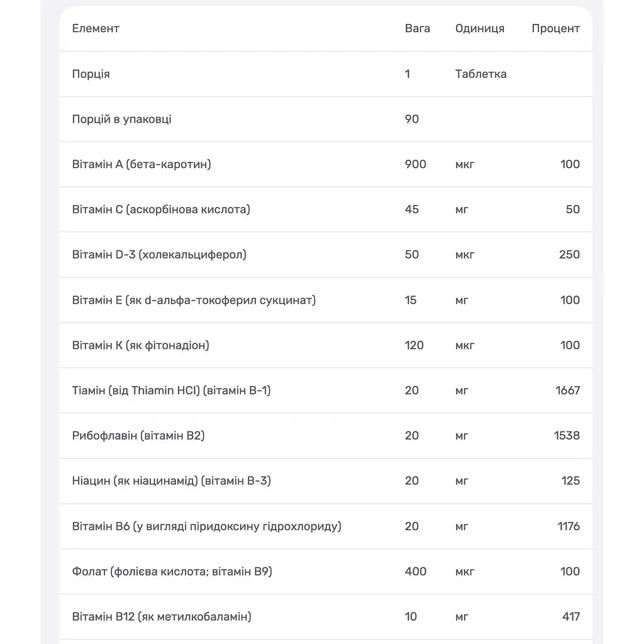
Task: Select the 1538 percent value for Рибофлавін
Action: [x=567, y=435]
